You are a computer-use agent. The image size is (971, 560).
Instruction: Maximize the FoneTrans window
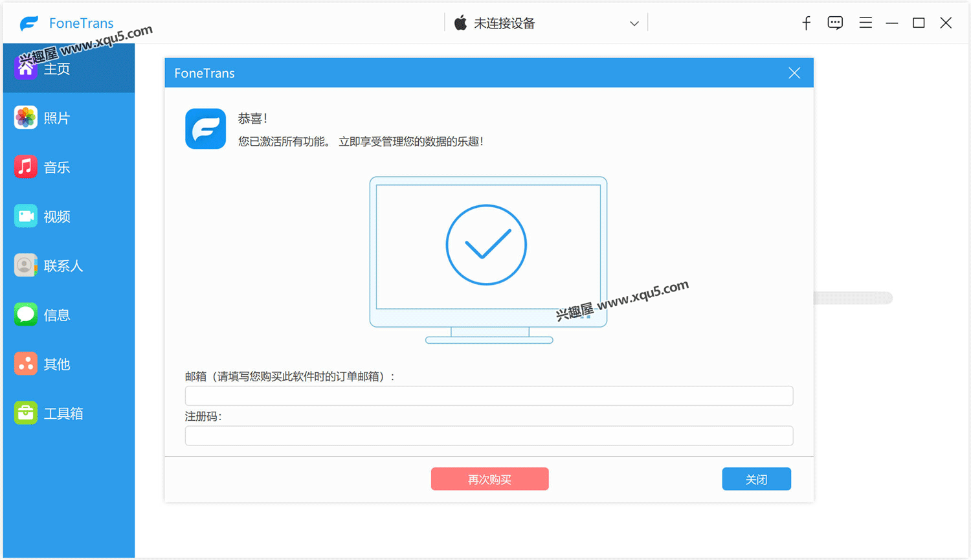(x=919, y=23)
